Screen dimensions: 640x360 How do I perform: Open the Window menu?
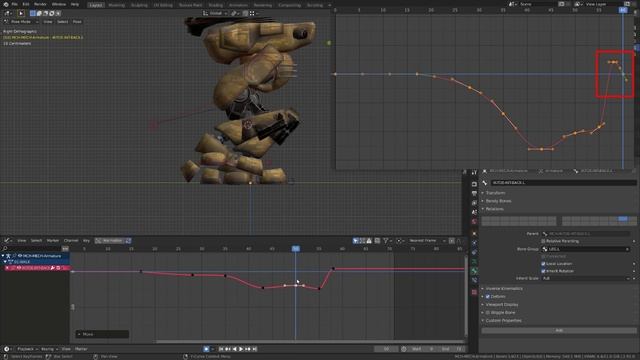tap(59, 4)
